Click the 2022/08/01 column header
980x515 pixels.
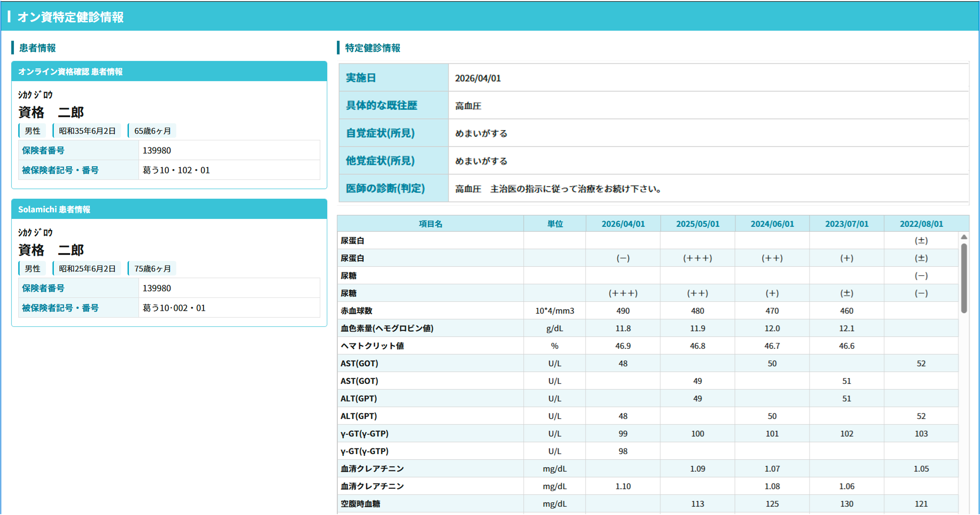[921, 224]
